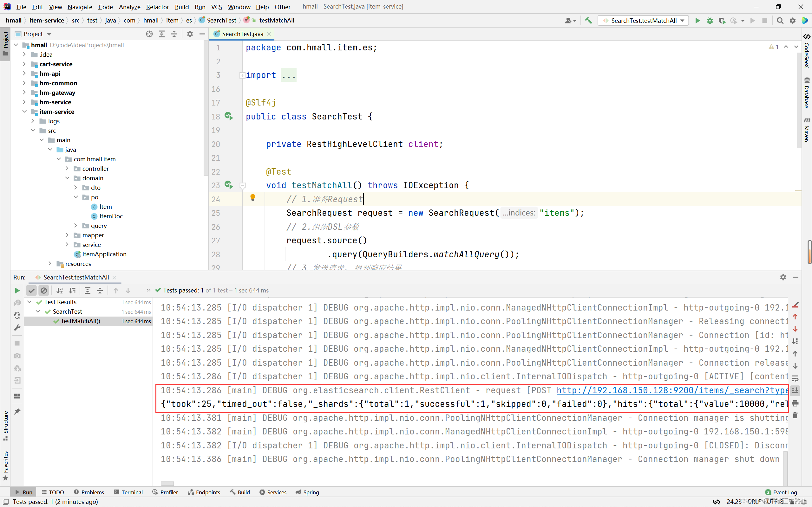Open SearchTest.testMatchAll run configuration dropdown
Viewport: 812px width, 507px height.
pos(643,21)
